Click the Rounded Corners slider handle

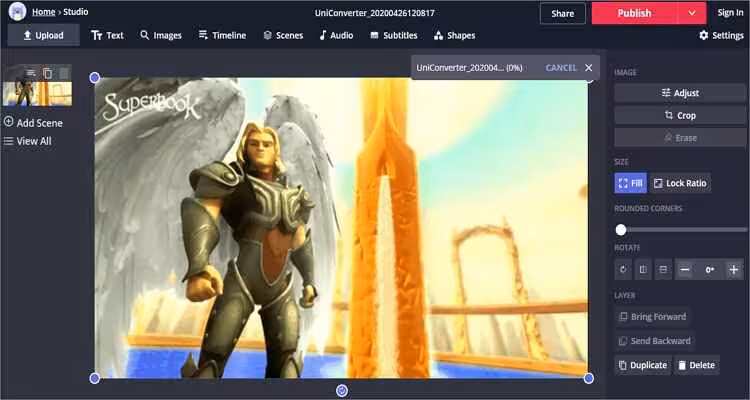click(x=621, y=230)
